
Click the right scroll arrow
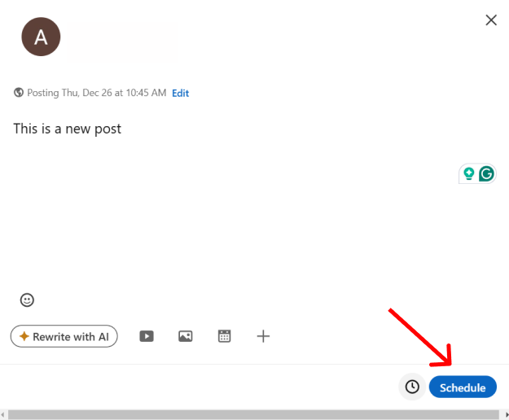(507, 414)
